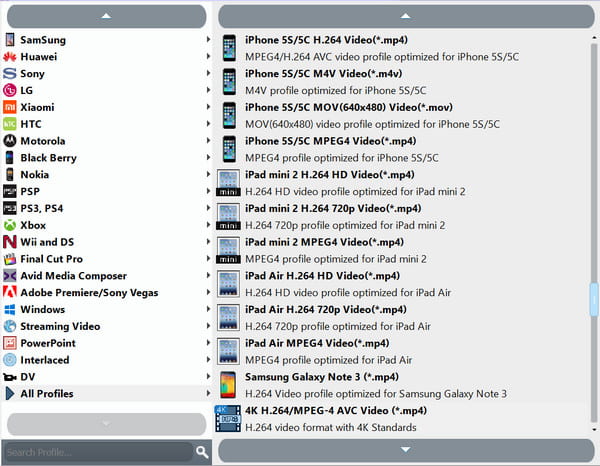600x466 pixels.
Task: Expand the DV submenu arrow
Action: (208, 376)
